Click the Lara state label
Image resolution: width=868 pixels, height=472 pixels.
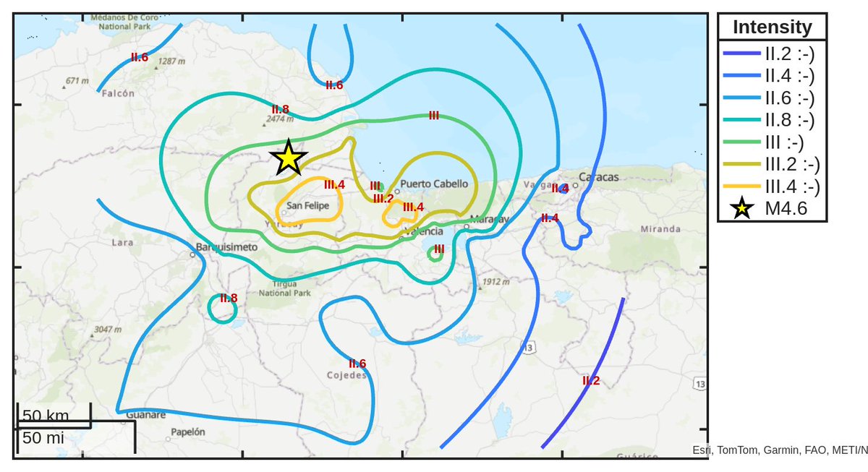tap(122, 243)
